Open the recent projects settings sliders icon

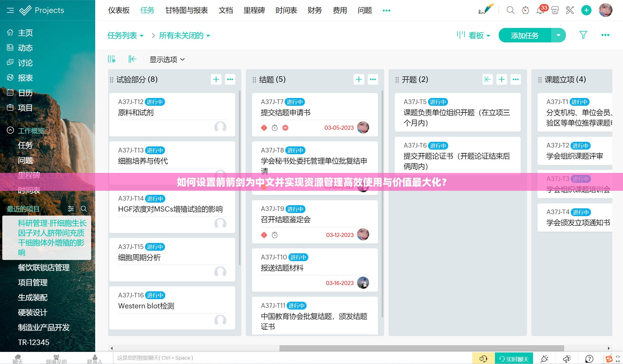click(71, 209)
